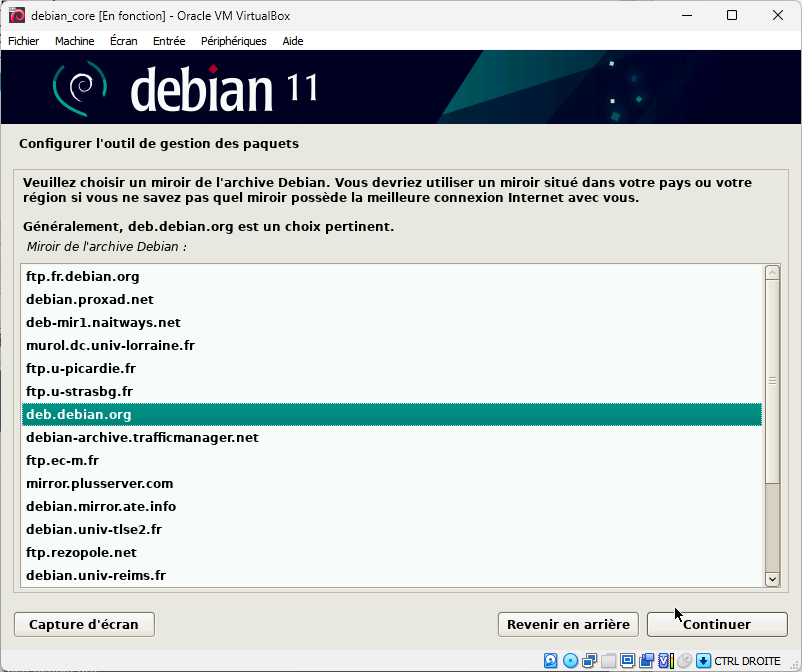Open the Aide menu
Screen dimensions: 802x672
[293, 41]
